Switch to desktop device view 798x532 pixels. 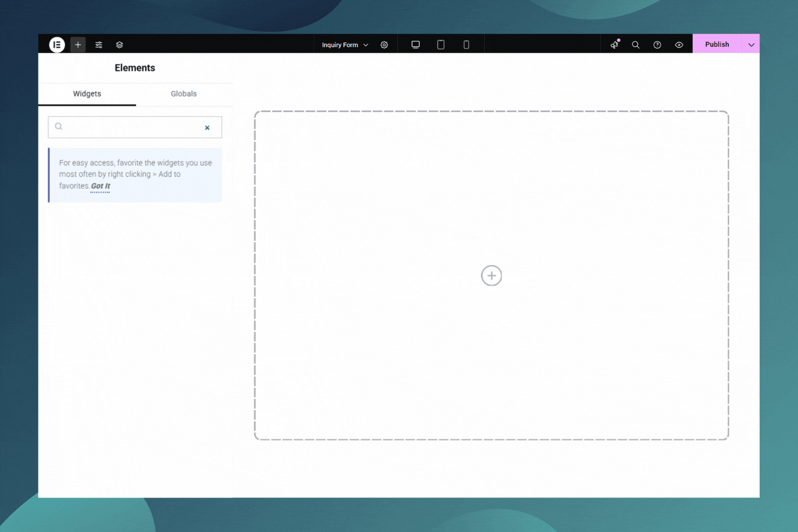tap(415, 45)
